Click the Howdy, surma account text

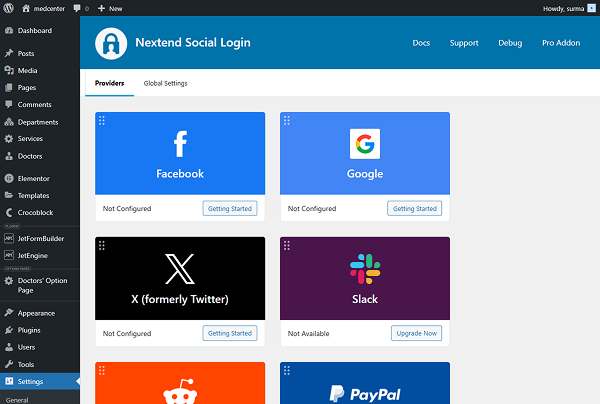point(563,8)
